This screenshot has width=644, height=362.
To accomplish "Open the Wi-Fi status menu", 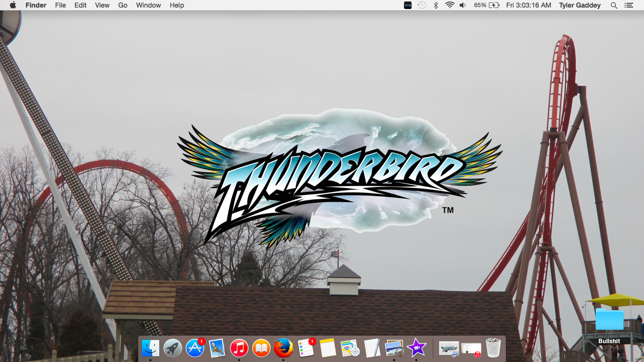I will 450,5.
